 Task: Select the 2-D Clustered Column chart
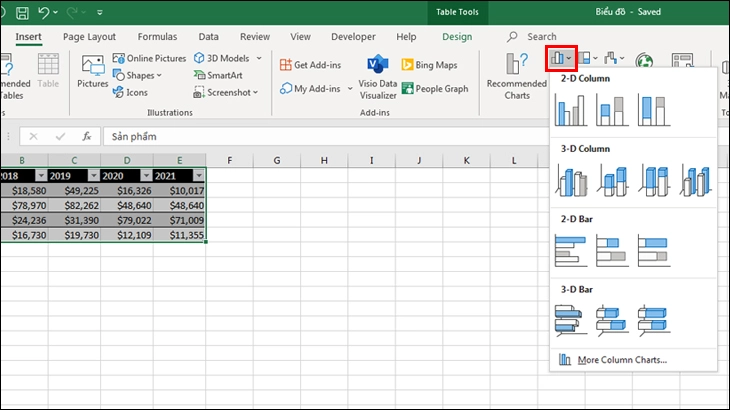coord(569,109)
